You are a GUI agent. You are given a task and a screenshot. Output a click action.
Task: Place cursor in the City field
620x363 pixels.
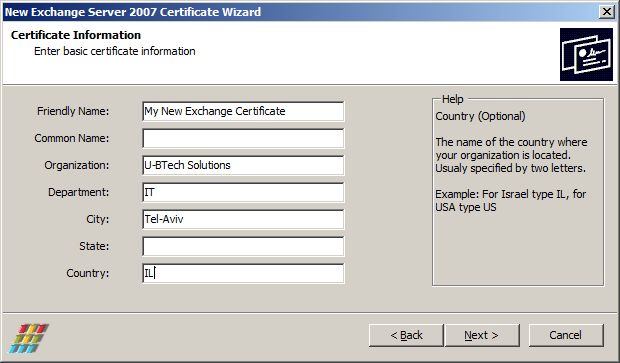click(x=243, y=219)
